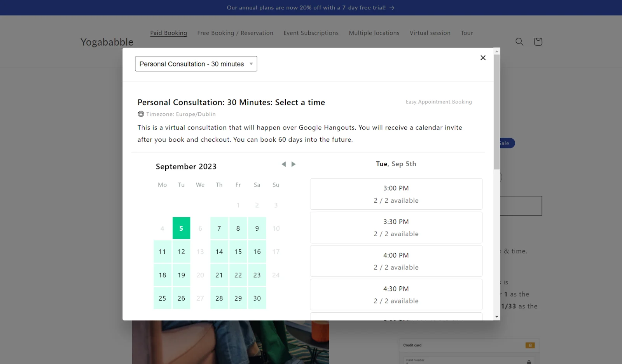Close the booking modal with X
622x364 pixels.
point(483,58)
